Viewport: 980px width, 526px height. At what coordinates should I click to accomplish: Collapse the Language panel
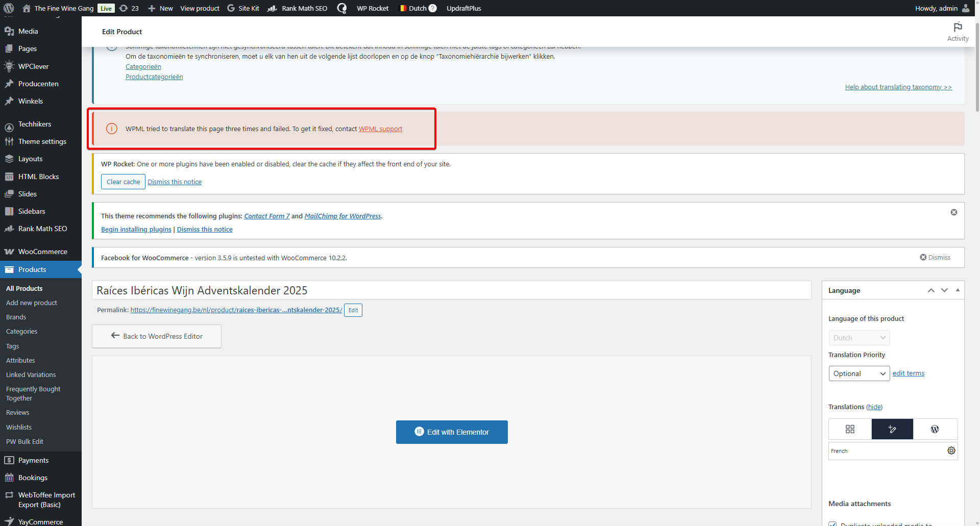pos(958,290)
